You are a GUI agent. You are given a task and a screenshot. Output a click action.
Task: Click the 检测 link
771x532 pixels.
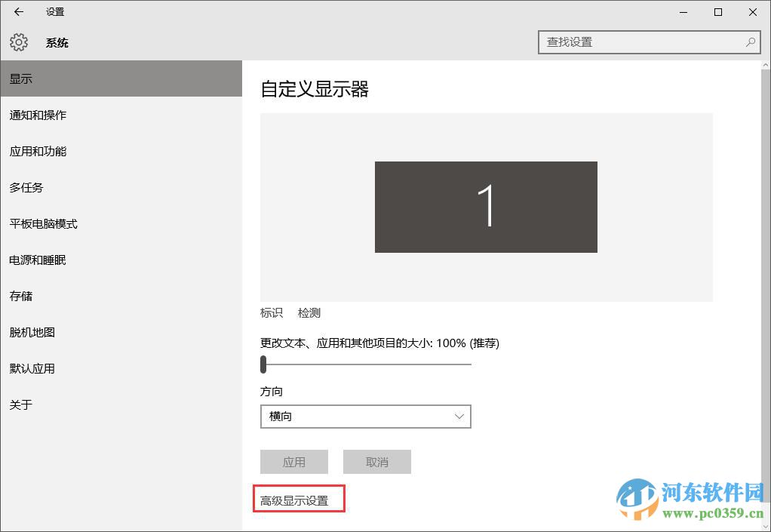pos(309,312)
